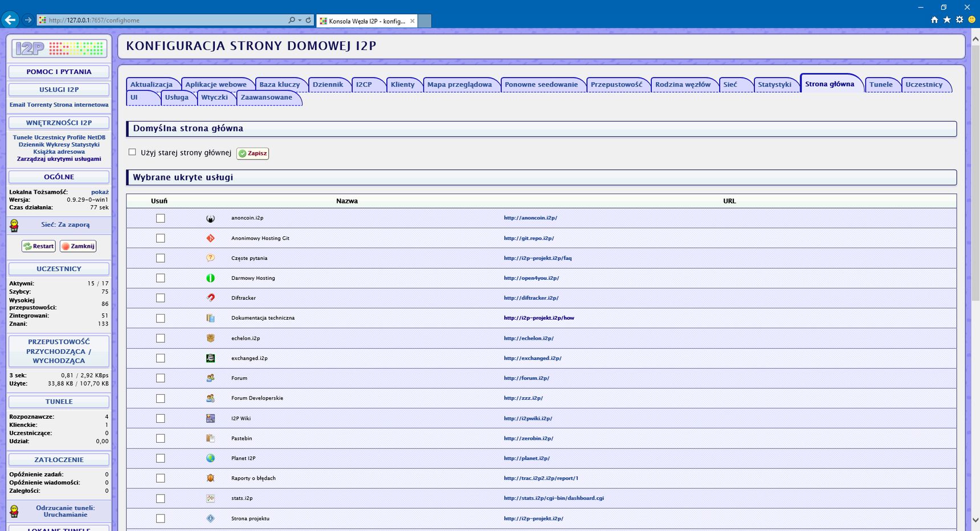980x531 pixels.
Task: Click the stats.i2p chart icon
Action: [x=210, y=499]
